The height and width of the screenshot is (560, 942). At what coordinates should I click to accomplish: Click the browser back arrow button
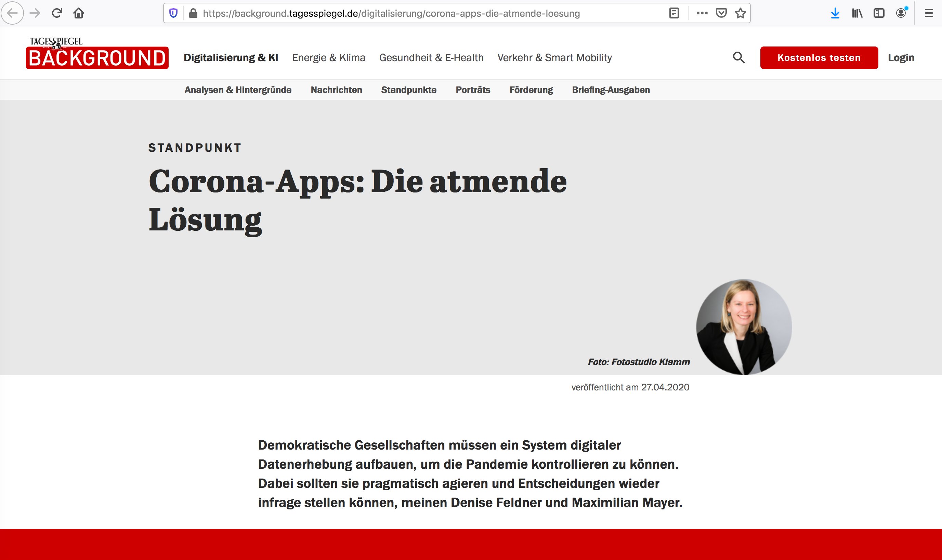[12, 13]
